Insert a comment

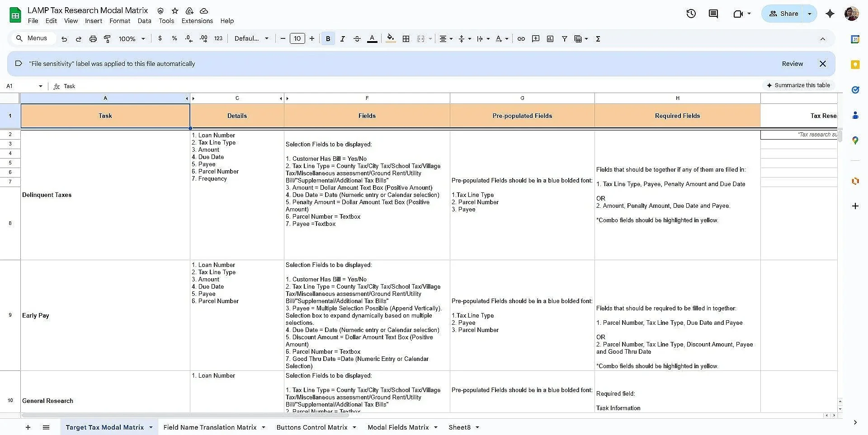536,39
